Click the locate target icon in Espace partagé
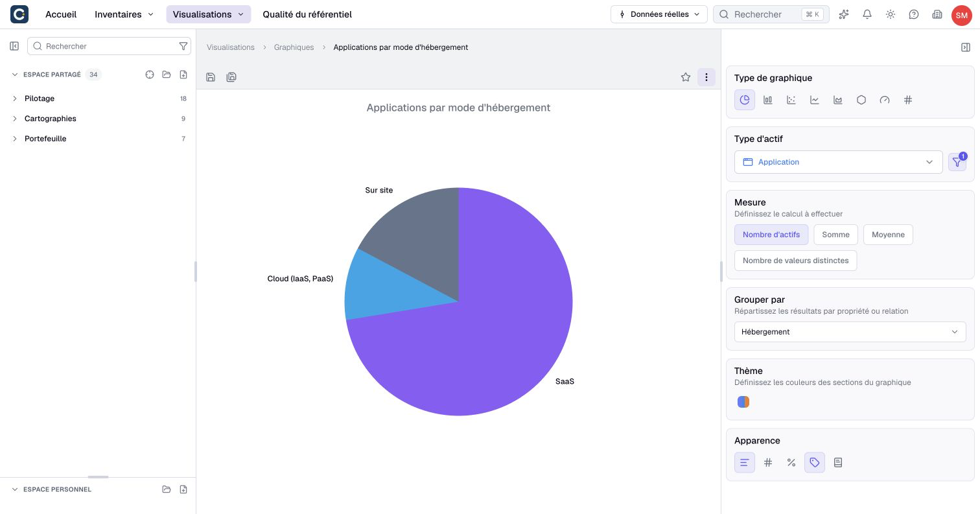The image size is (980, 514). point(150,75)
